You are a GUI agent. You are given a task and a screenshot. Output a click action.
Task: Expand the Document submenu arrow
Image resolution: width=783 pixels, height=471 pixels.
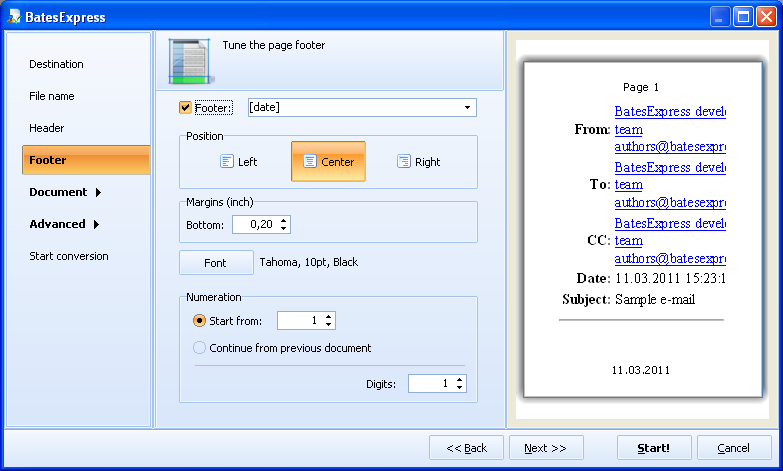tap(98, 192)
